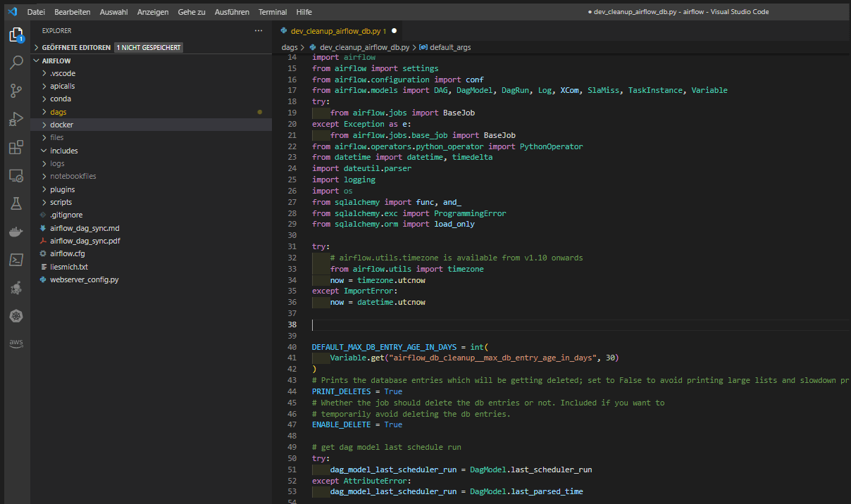Open the Auswahl menu
The width and height of the screenshot is (851, 504).
(x=114, y=12)
